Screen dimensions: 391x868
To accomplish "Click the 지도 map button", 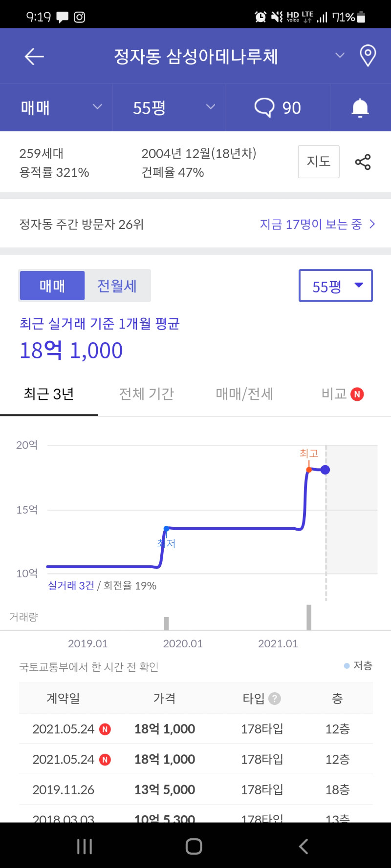I will pyautogui.click(x=319, y=162).
